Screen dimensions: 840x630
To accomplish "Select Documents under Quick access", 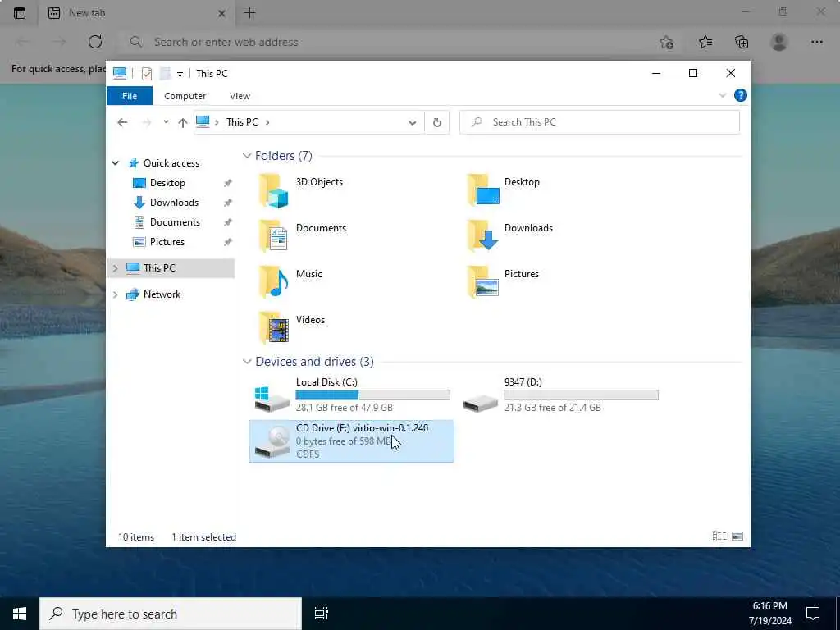I will [x=176, y=222].
